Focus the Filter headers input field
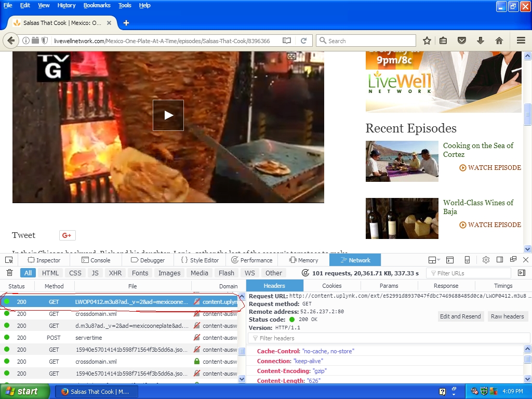 tap(389, 338)
